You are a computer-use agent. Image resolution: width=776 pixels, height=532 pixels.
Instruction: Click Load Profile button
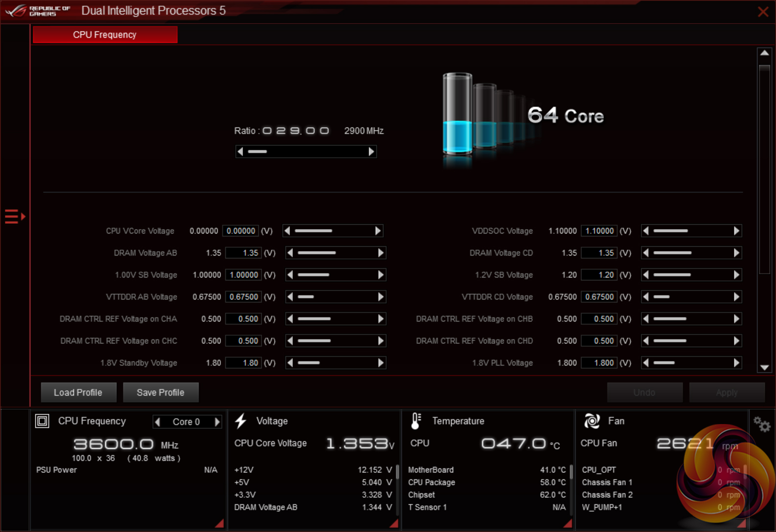[78, 392]
